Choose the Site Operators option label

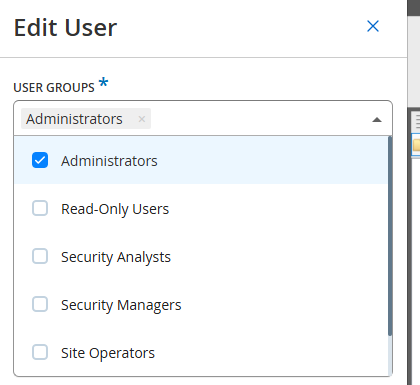click(108, 353)
